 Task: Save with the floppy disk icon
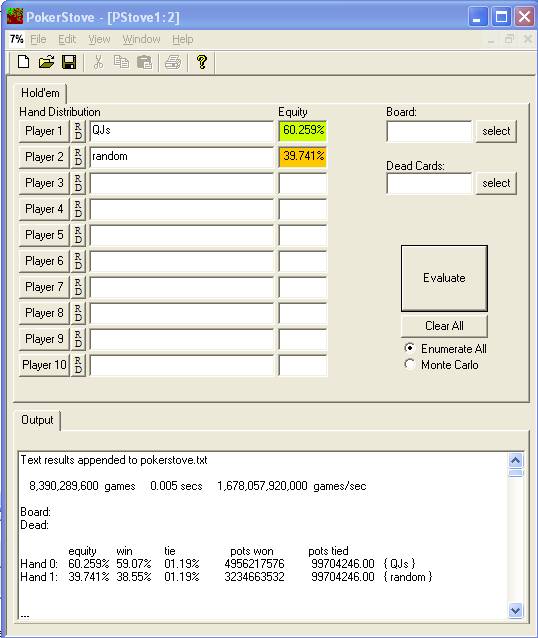click(69, 62)
